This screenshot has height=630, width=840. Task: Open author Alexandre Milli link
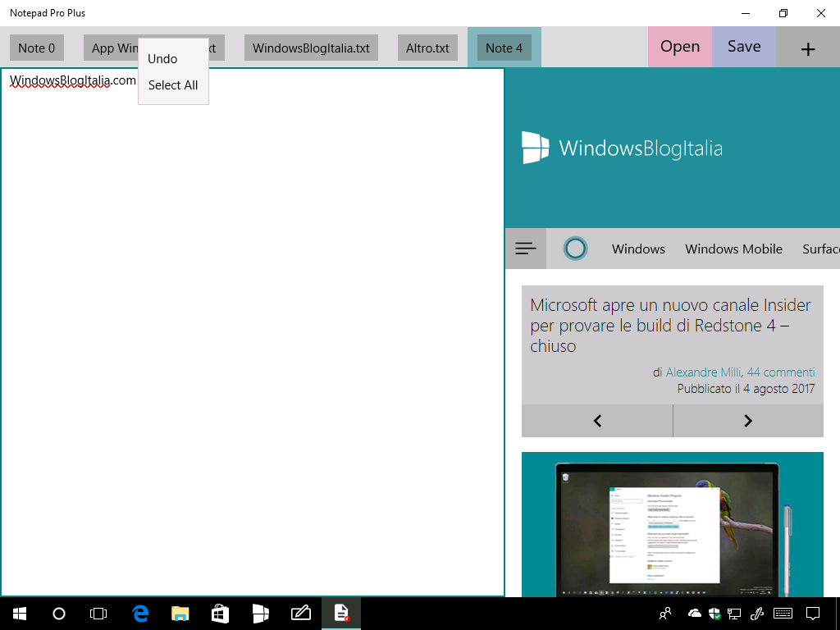(703, 372)
